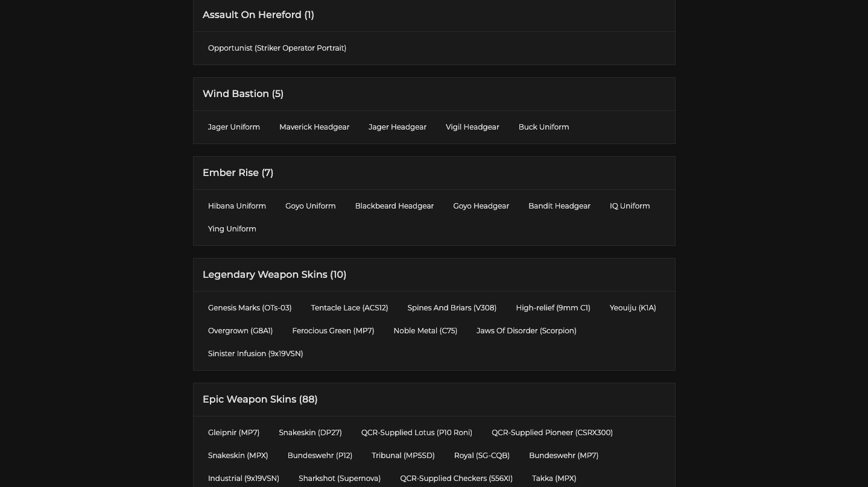
Task: Expand the Epic Weapon Skins header
Action: (260, 400)
